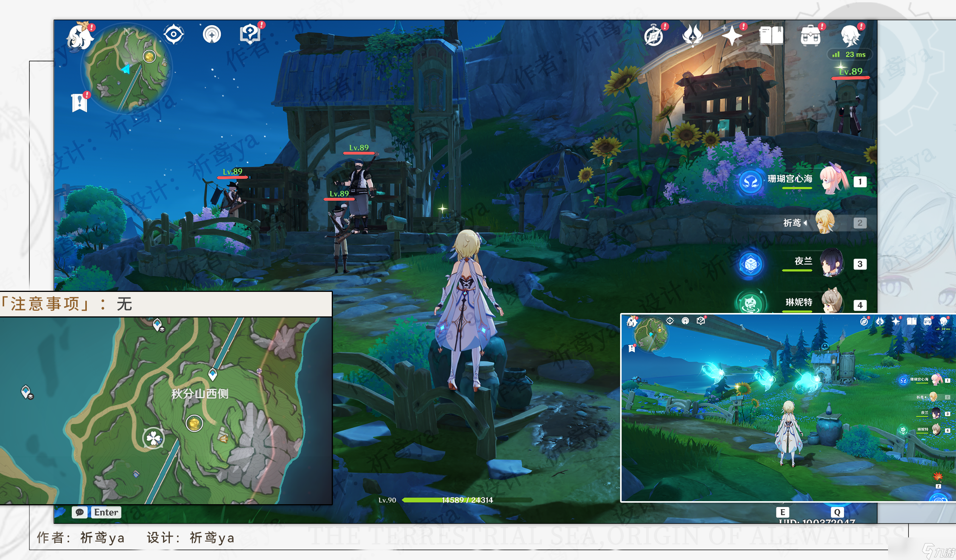This screenshot has height=560, width=956.
Task: Select active character 祈鸢 portrait
Action: coord(825,222)
